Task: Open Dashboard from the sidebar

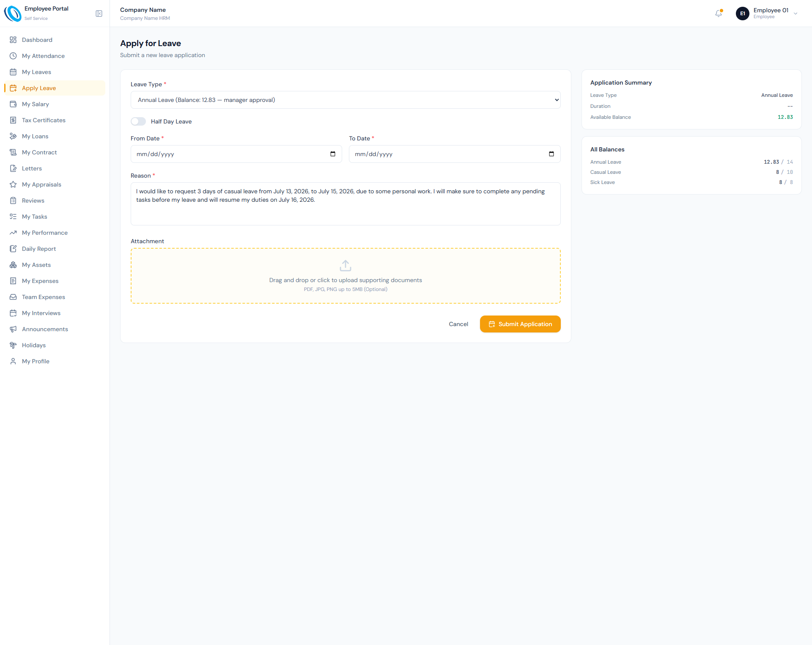Action: pos(55,40)
